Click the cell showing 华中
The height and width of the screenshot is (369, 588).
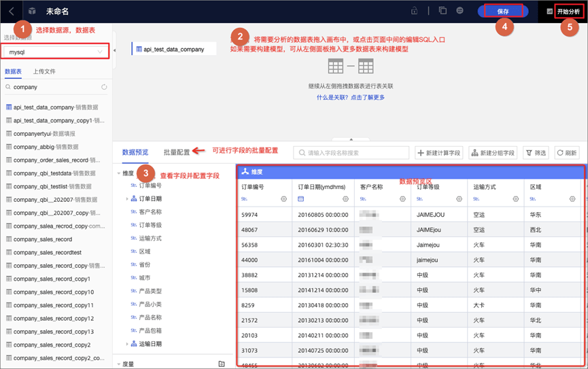tap(553, 290)
